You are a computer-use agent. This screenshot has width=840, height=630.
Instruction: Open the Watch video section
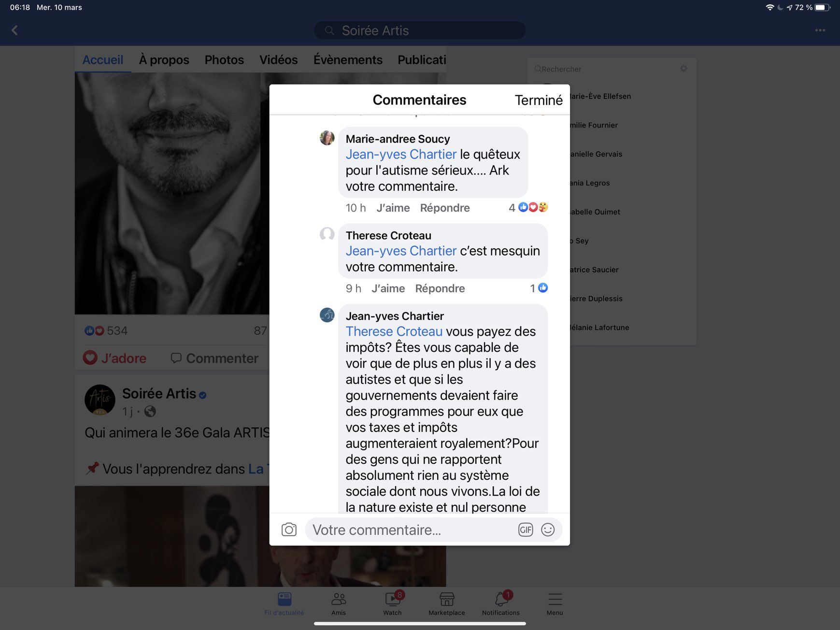point(392,604)
